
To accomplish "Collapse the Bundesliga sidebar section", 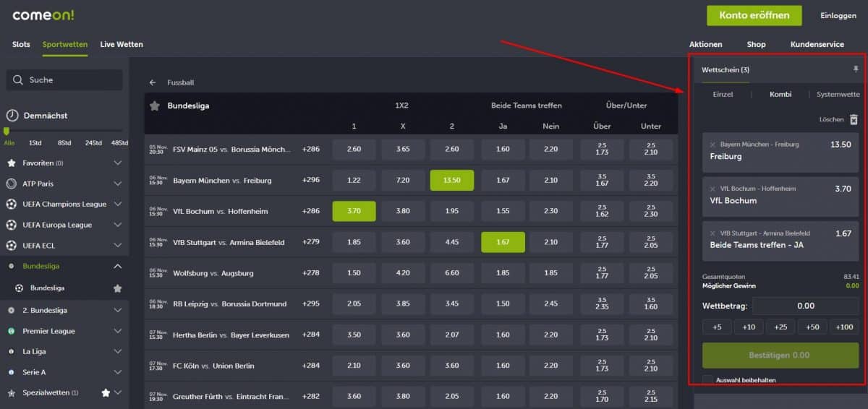I will [118, 266].
